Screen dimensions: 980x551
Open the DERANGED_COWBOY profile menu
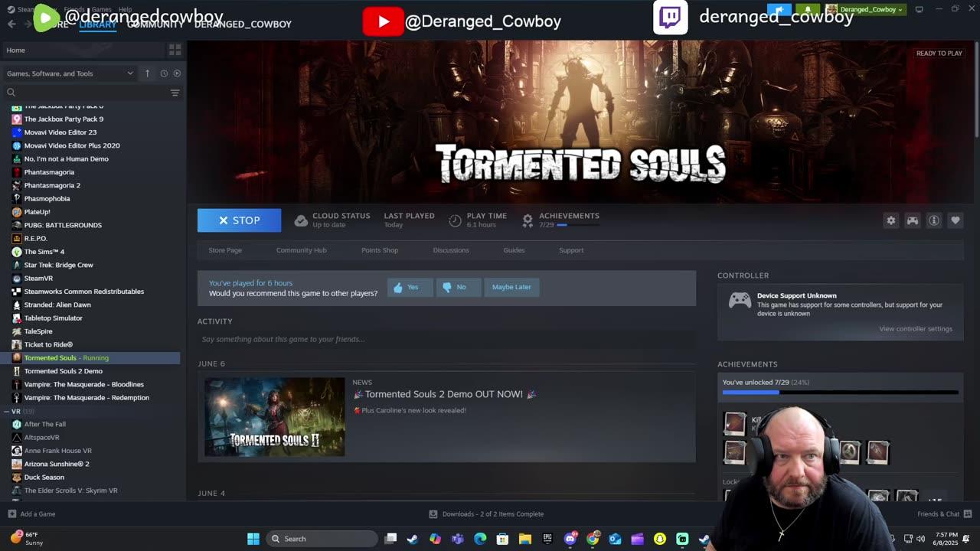(x=243, y=24)
